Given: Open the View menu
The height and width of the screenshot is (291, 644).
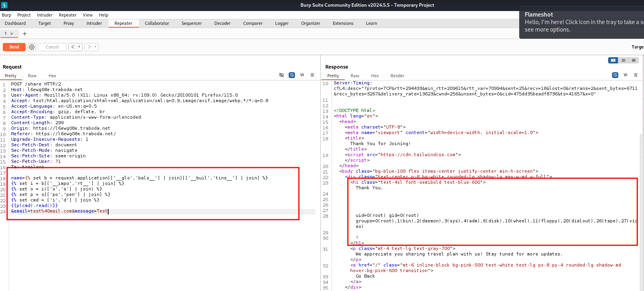Looking at the screenshot, I should (x=88, y=15).
